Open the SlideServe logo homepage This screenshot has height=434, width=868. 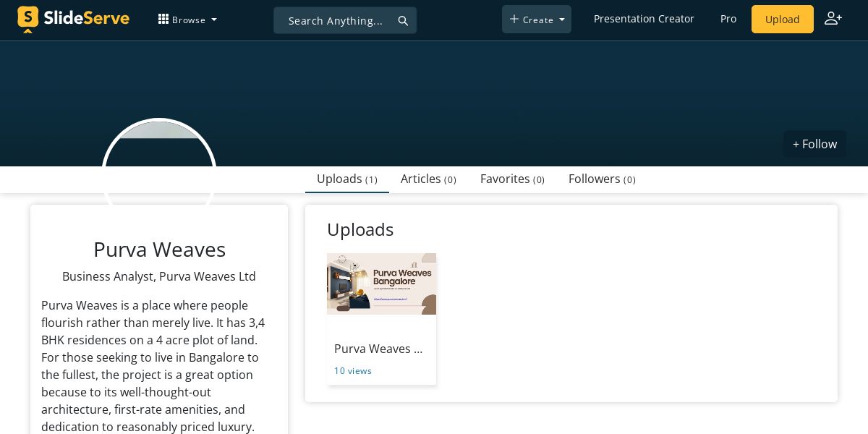coord(73,19)
